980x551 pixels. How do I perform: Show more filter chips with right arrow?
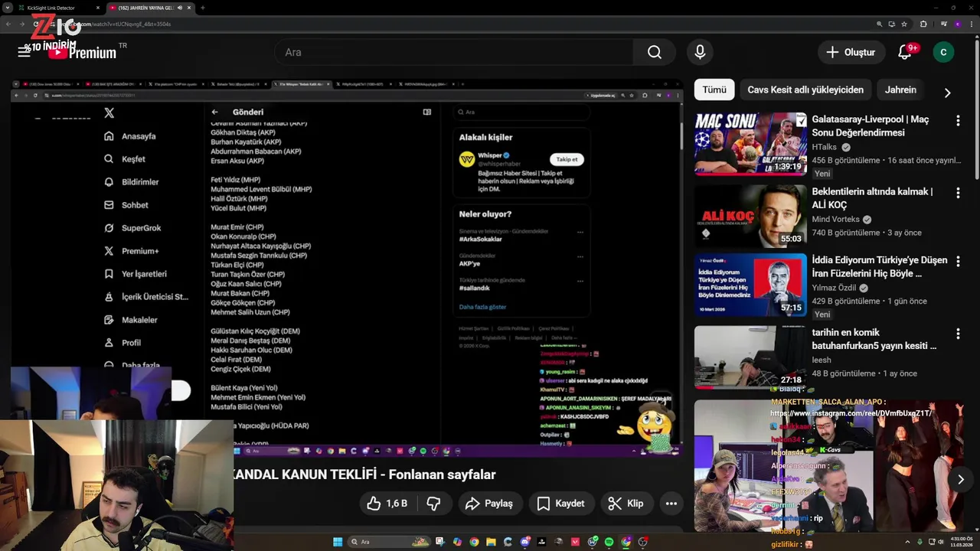947,92
